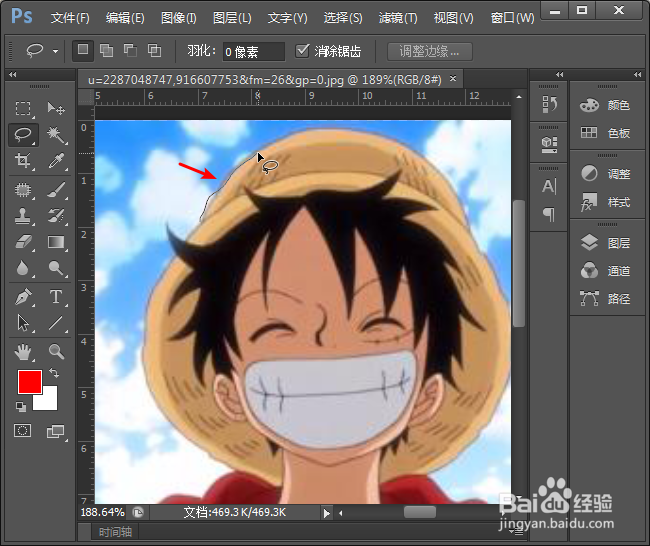Choose Subtract from Selection mode
The image size is (650, 546).
coord(131,51)
